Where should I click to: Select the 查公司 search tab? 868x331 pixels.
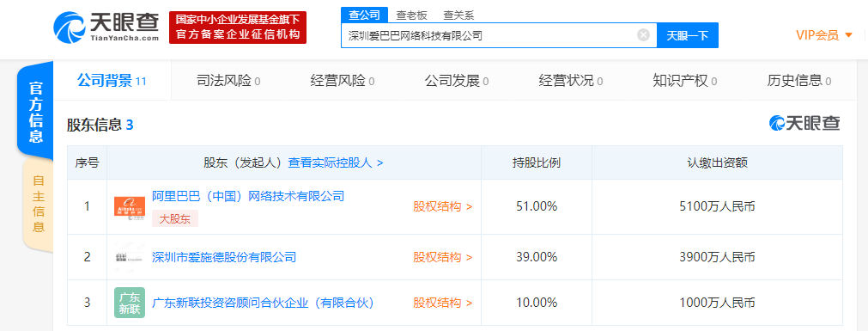click(x=364, y=15)
